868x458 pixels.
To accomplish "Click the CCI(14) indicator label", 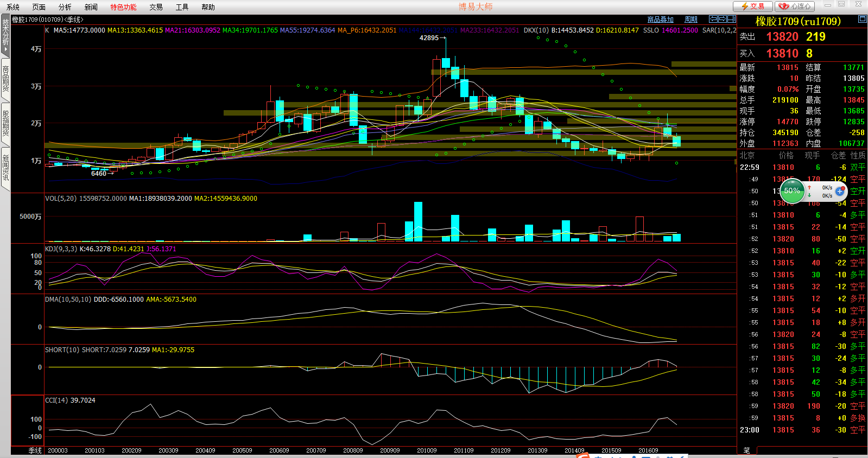I will 56,400.
